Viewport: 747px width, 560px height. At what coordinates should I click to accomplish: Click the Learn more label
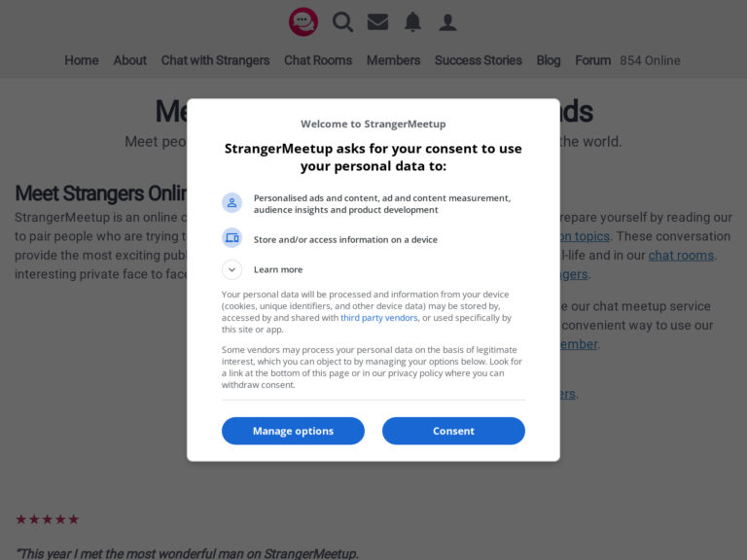click(278, 269)
